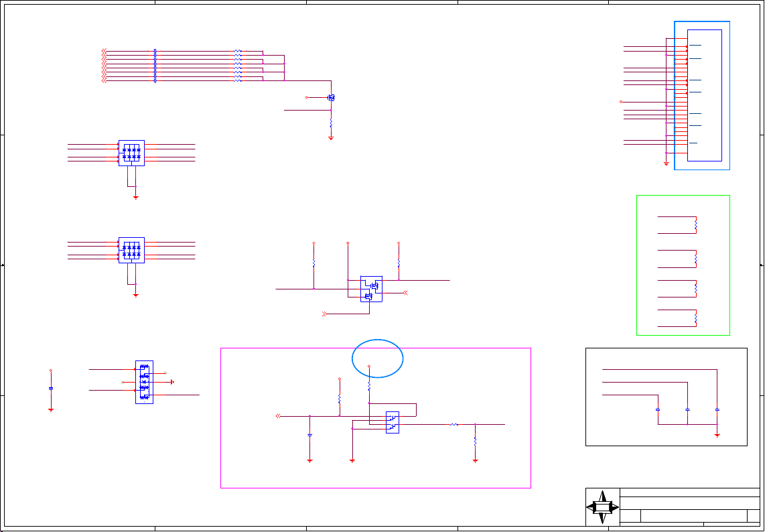Click the vertical blue bus bar crossing the eight lines

tap(155, 66)
